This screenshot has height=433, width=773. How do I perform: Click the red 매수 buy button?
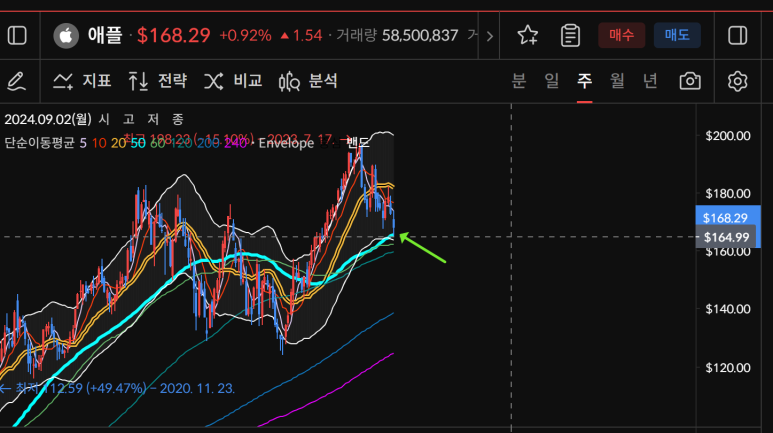tap(621, 35)
